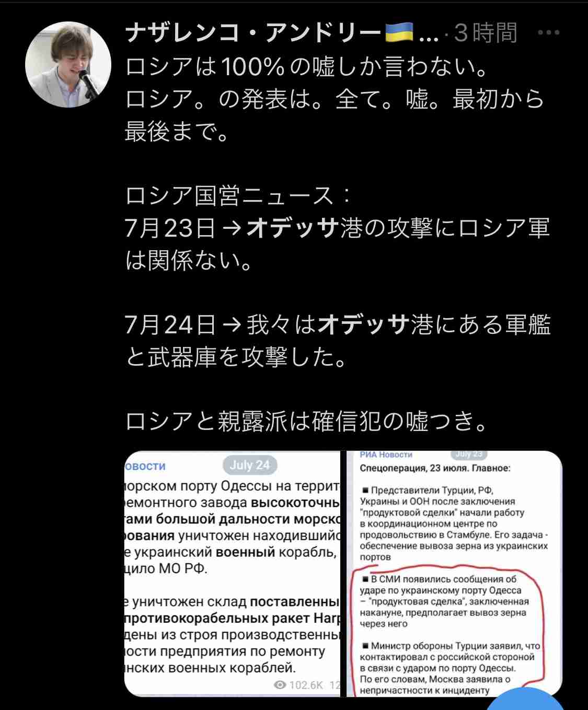This screenshot has height=710, width=588.
Task: Tap bold オデッサ in the 7月24日 line
Action: (363, 325)
